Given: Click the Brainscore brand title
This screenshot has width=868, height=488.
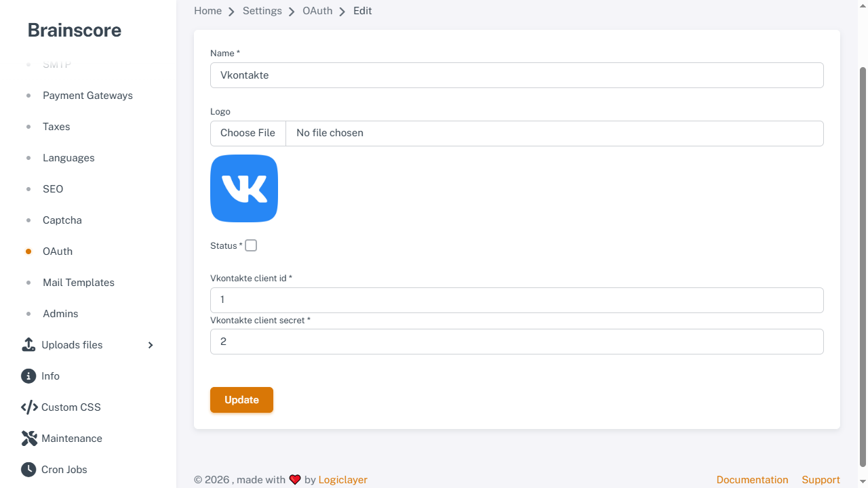Looking at the screenshot, I should click(75, 30).
